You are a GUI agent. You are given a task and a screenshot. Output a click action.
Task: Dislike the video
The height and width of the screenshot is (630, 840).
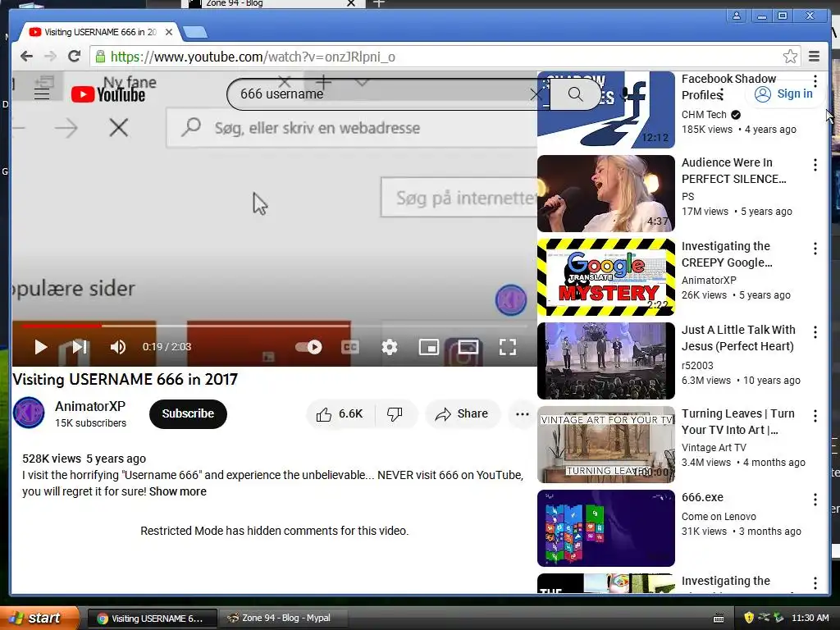pyautogui.click(x=395, y=414)
